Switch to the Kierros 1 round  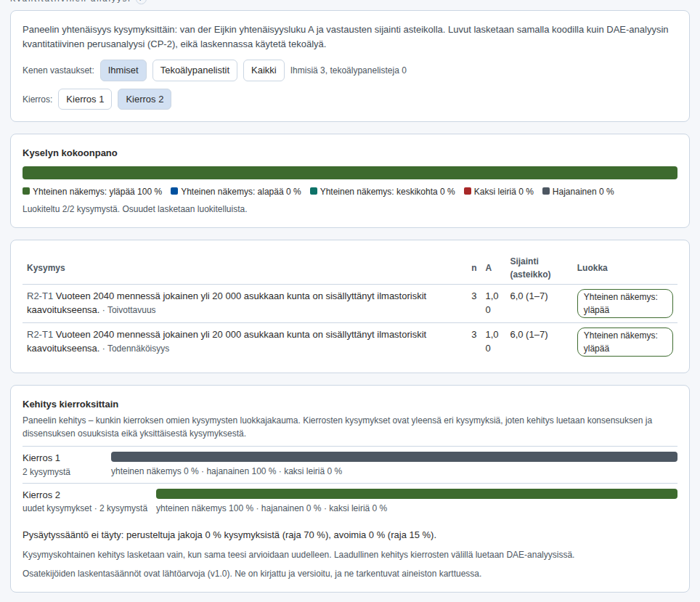[x=85, y=99]
